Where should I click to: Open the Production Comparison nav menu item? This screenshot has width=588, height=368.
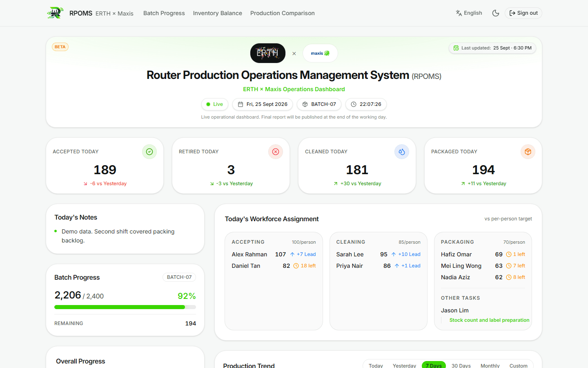(283, 13)
